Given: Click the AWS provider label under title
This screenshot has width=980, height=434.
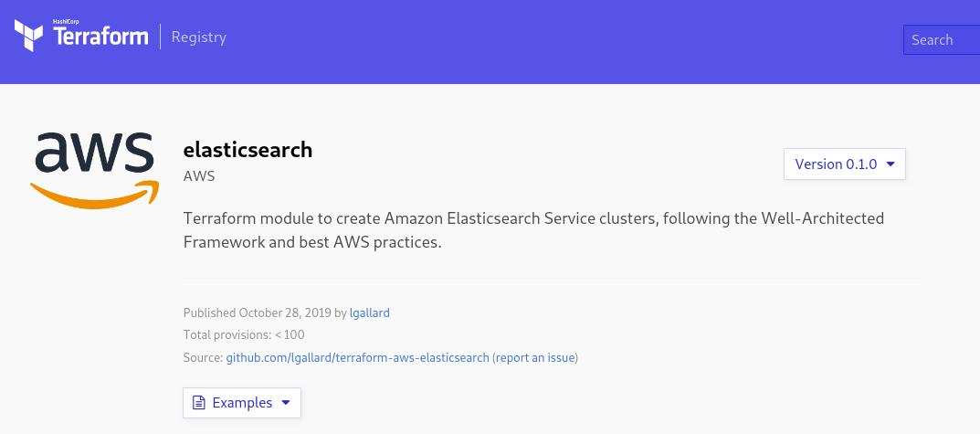Looking at the screenshot, I should click(x=199, y=176).
